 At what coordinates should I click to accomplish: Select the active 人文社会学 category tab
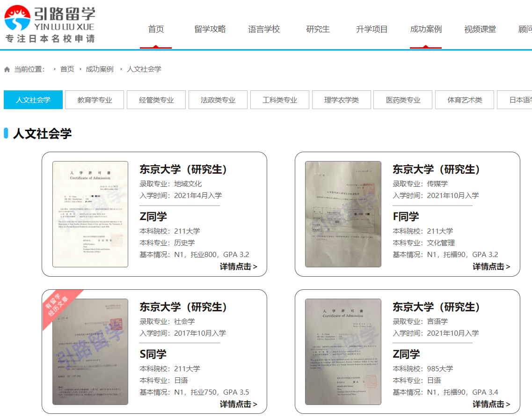[33, 100]
